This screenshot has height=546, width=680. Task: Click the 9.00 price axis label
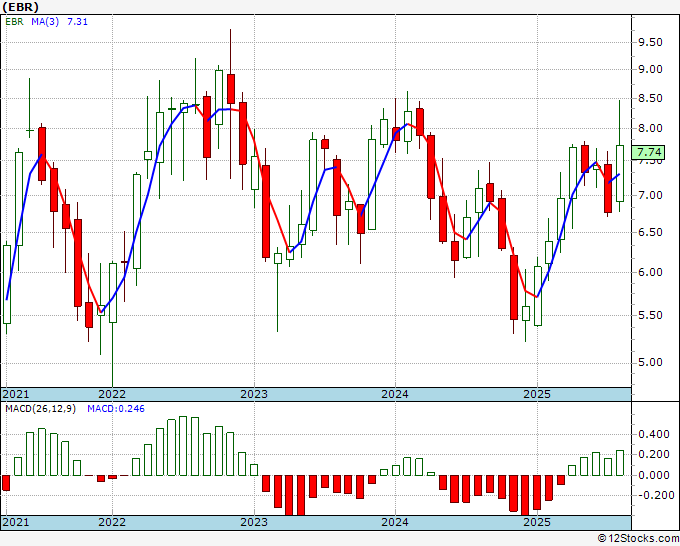[x=650, y=69]
